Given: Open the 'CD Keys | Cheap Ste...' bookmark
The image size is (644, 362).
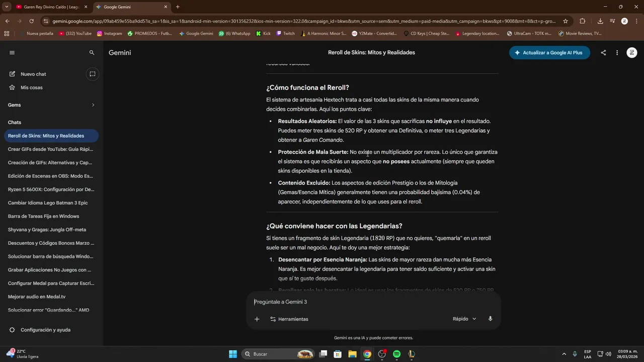Looking at the screenshot, I should click(427, 34).
